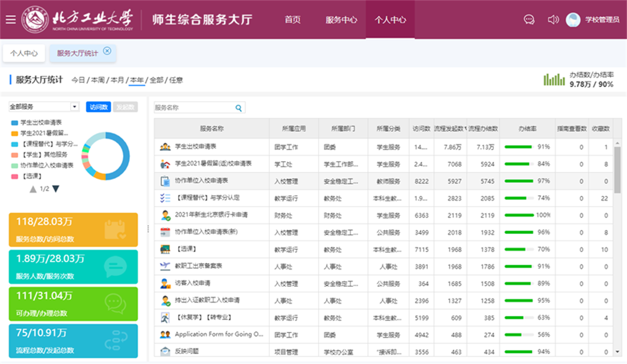The image size is (627, 364).
Task: Expand the 全部服务 dropdown
Action: coord(75,107)
